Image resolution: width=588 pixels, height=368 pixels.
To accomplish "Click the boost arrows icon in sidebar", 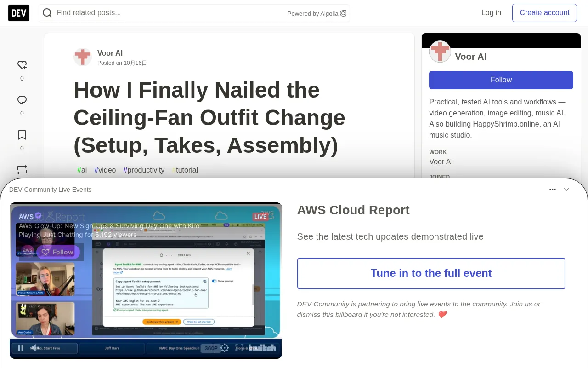I will point(22,170).
